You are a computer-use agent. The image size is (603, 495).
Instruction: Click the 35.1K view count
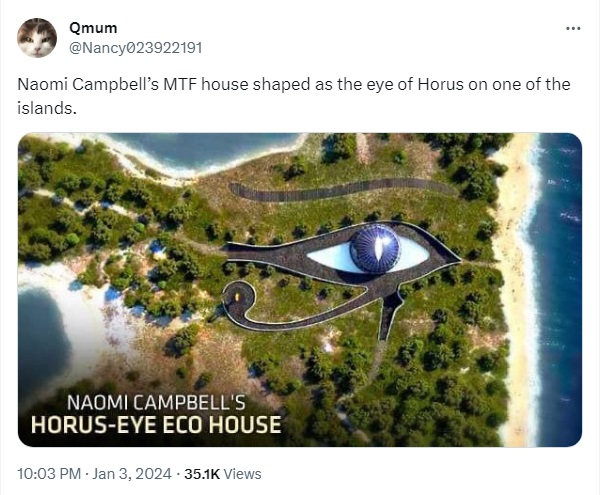point(202,474)
